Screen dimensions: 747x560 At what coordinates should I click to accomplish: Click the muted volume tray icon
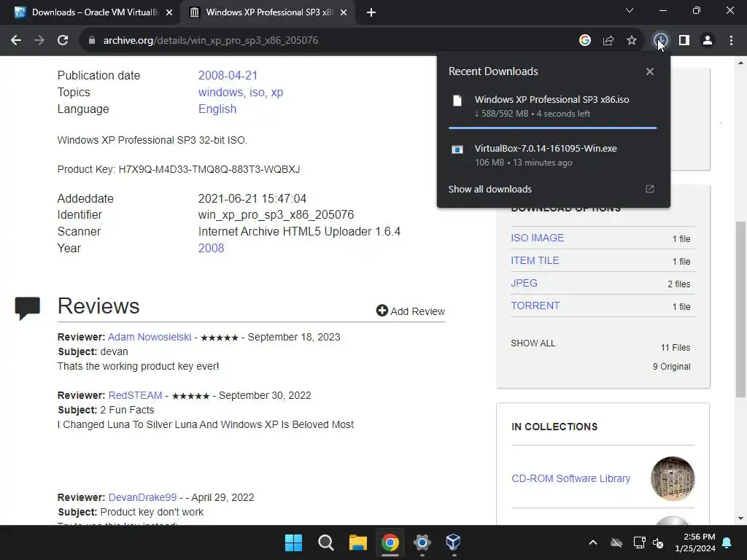658,542
